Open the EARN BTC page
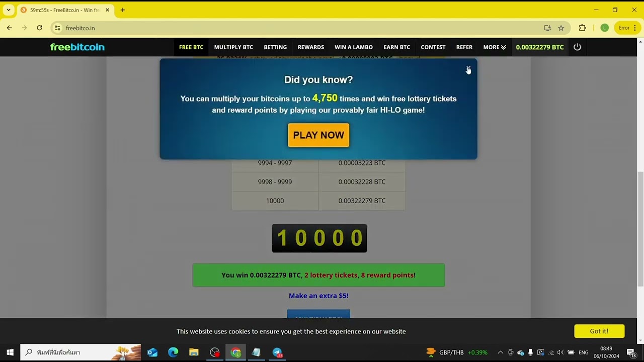This screenshot has width=644, height=362. [x=397, y=47]
